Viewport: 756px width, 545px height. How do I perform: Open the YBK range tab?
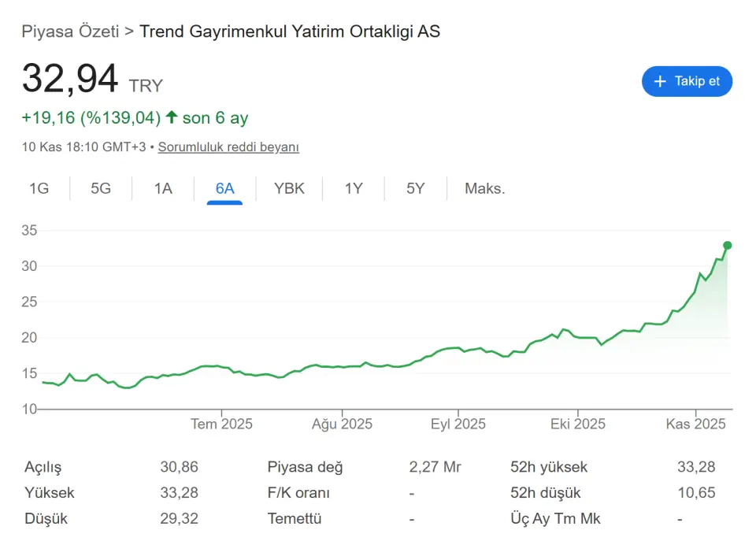289,189
